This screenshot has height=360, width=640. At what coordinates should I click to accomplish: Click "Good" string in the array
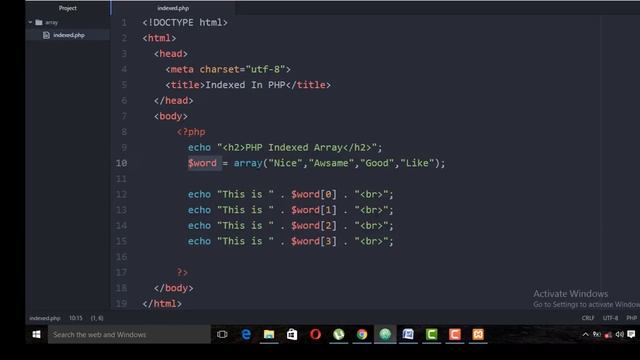pyautogui.click(x=377, y=163)
